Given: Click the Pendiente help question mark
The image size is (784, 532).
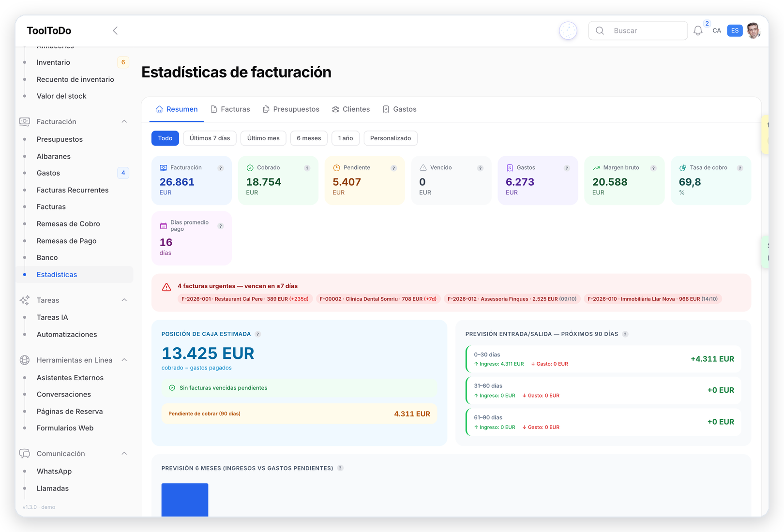Looking at the screenshot, I should pos(394,168).
